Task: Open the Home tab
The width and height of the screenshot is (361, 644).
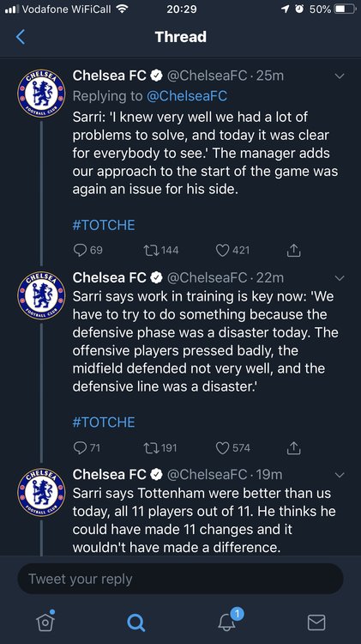Action: click(45, 622)
